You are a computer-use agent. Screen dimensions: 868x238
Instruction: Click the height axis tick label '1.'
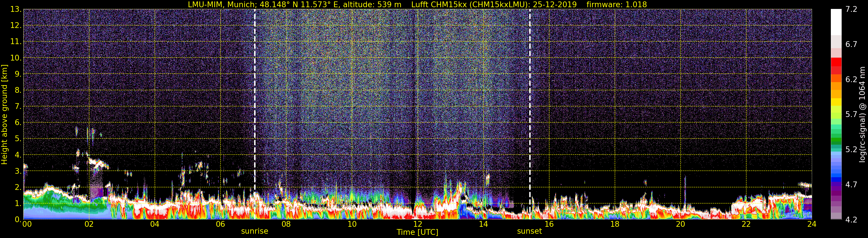point(18,204)
